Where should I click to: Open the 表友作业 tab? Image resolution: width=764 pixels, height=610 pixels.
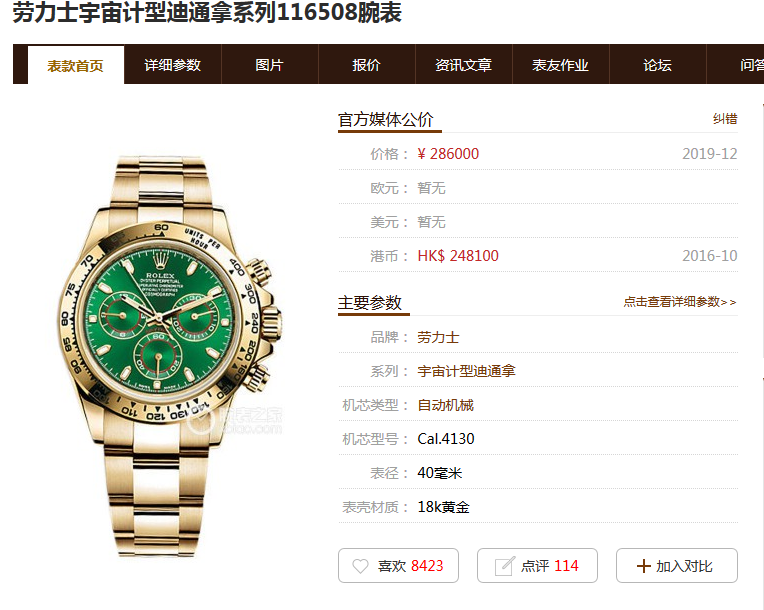pos(560,65)
